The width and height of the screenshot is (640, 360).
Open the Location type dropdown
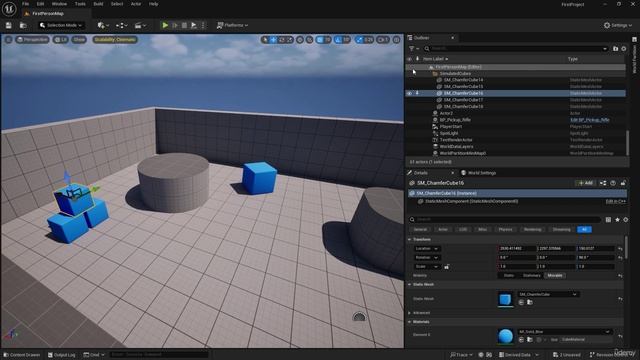pyautogui.click(x=427, y=249)
